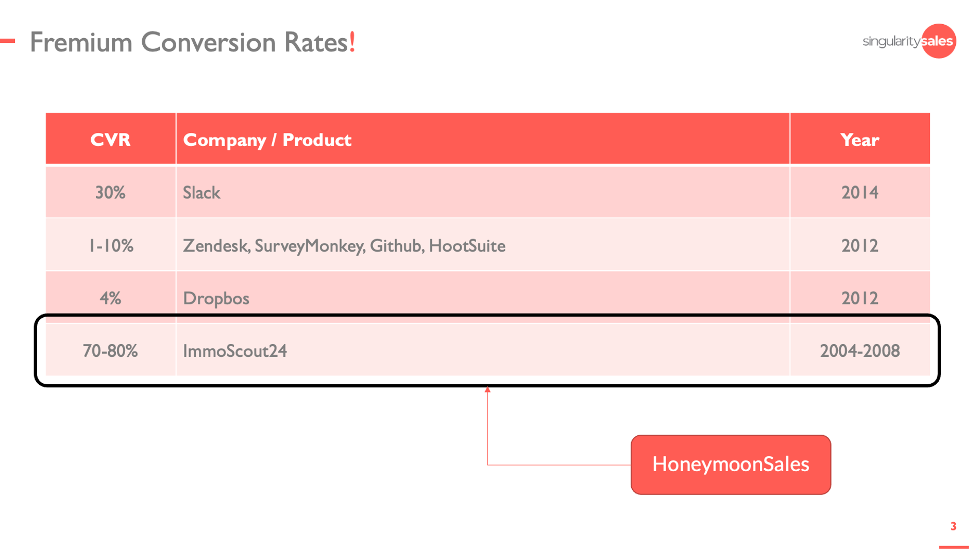Click the red arrowhead under the highlighted row
The width and height of the screenshot is (980, 549).
tap(487, 390)
